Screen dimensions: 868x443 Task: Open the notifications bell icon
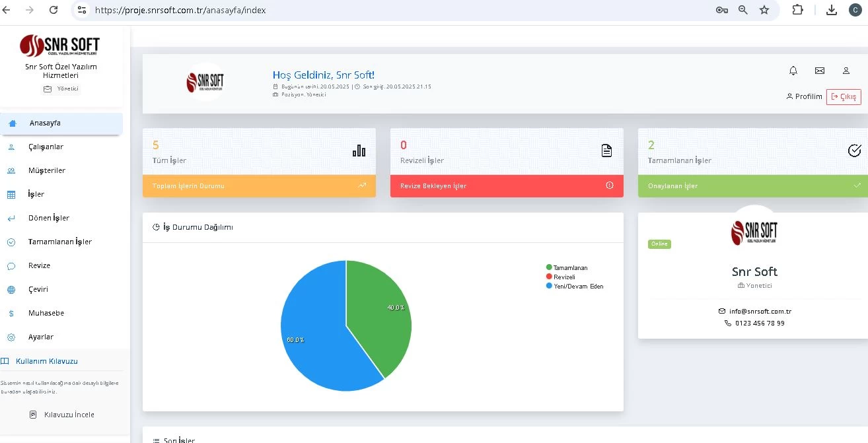tap(792, 71)
